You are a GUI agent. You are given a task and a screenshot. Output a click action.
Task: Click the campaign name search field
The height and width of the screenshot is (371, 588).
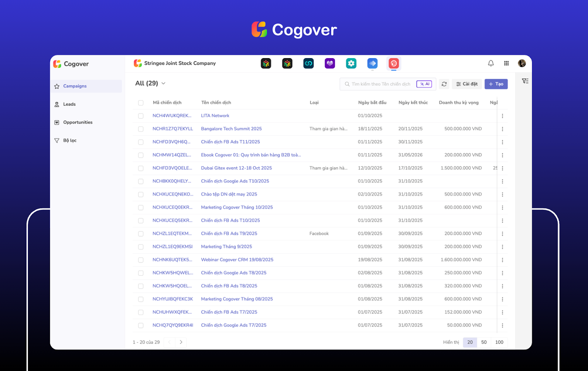(x=381, y=84)
